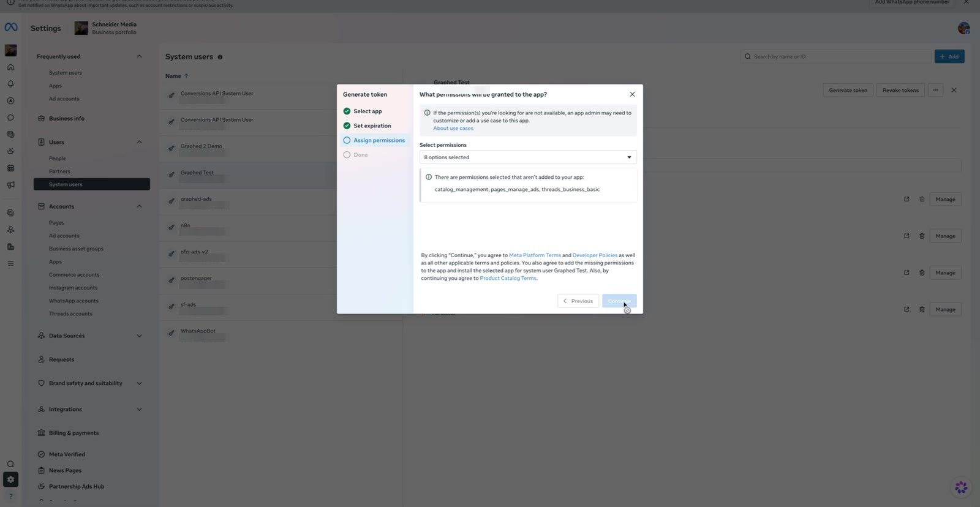Go to the Set expiration step
The image size is (980, 507).
[x=372, y=126]
